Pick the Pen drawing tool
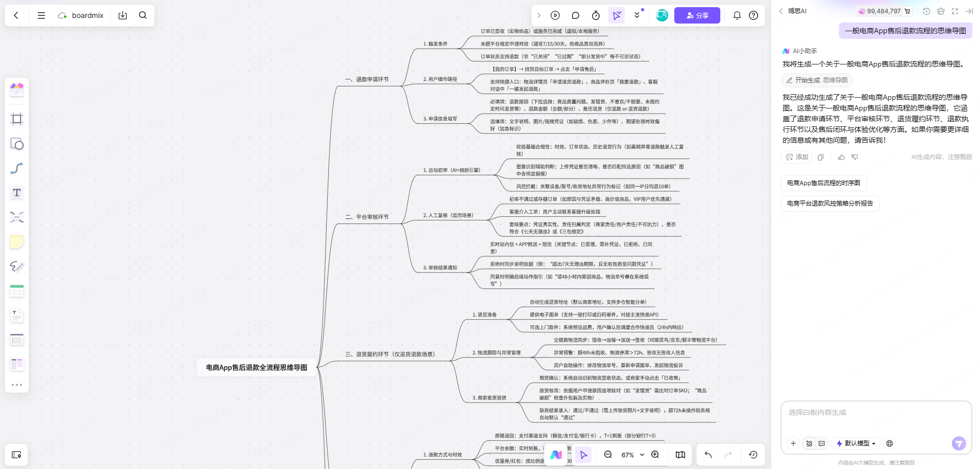This screenshot has width=980, height=469. click(17, 266)
